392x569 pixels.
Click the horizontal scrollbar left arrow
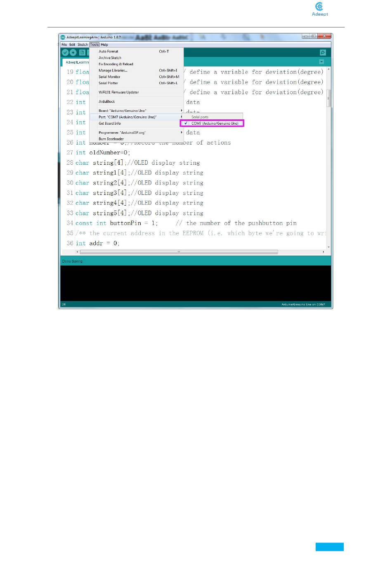[77, 252]
